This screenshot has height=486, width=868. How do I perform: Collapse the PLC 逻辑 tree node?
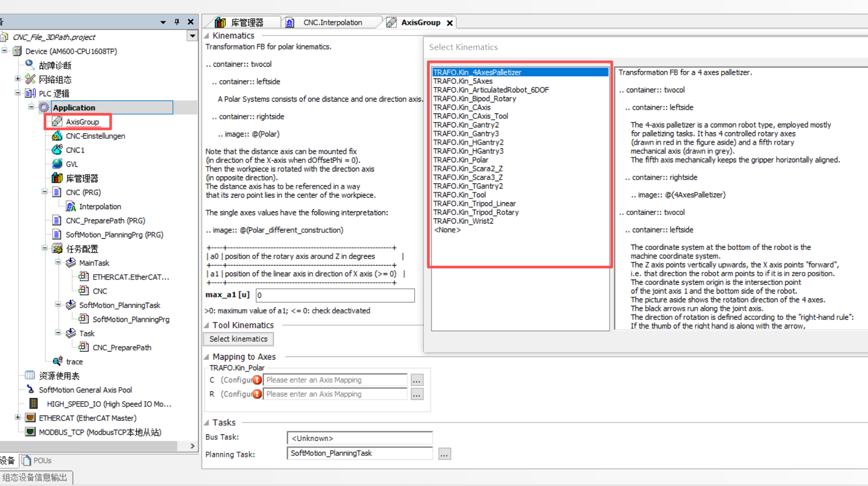pos(18,93)
